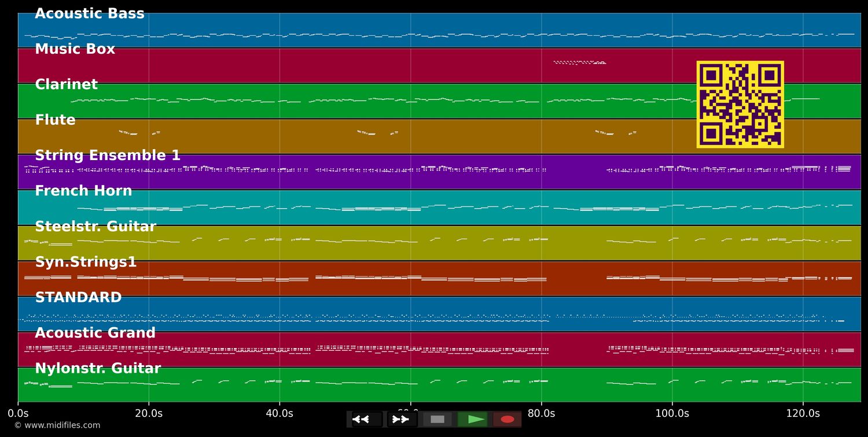This screenshot has width=868, height=437.
Task: Select the Steelstr. Guitar track label
Action: coord(95,227)
